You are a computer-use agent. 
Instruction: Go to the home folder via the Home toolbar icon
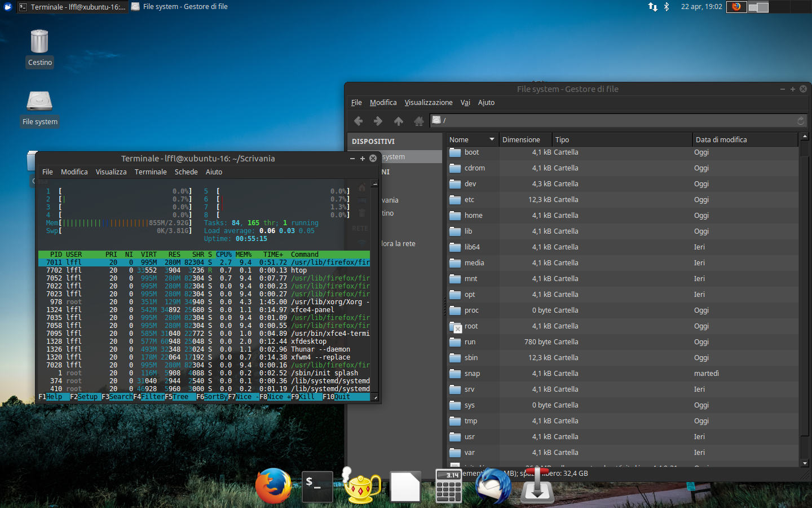click(418, 120)
